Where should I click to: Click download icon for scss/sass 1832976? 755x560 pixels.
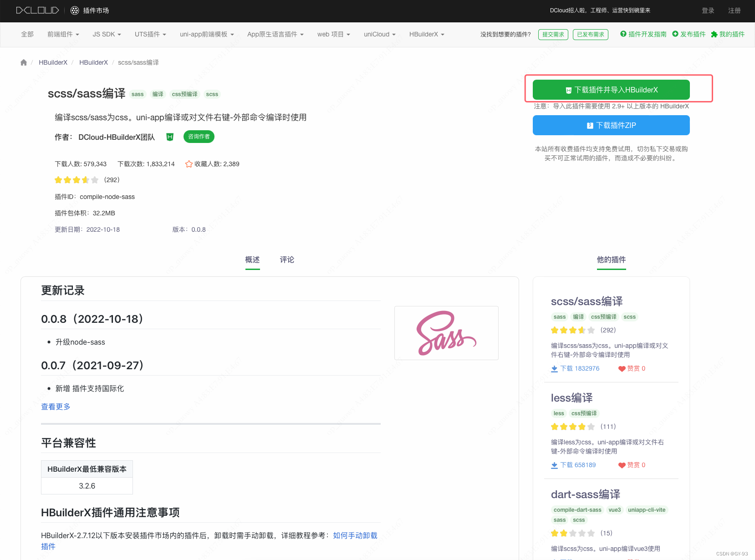point(554,369)
